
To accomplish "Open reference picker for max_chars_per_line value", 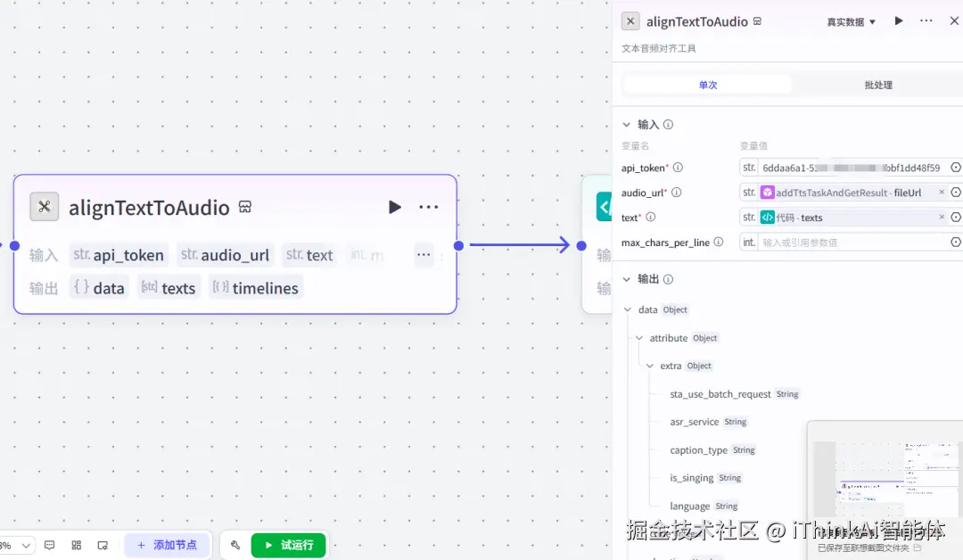I will coord(956,241).
